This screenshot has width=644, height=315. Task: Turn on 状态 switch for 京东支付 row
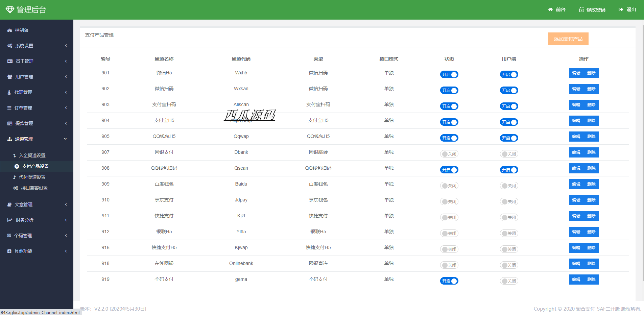pyautogui.click(x=449, y=201)
